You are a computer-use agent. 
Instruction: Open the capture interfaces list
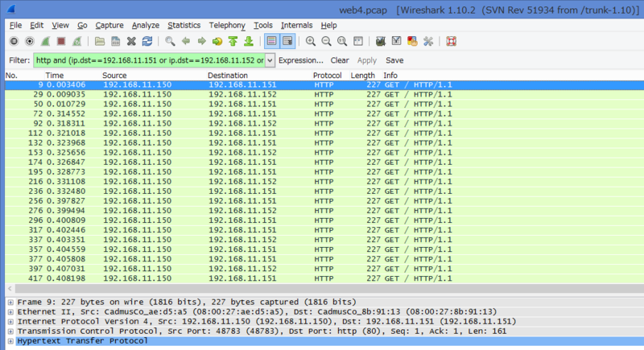tap(14, 41)
